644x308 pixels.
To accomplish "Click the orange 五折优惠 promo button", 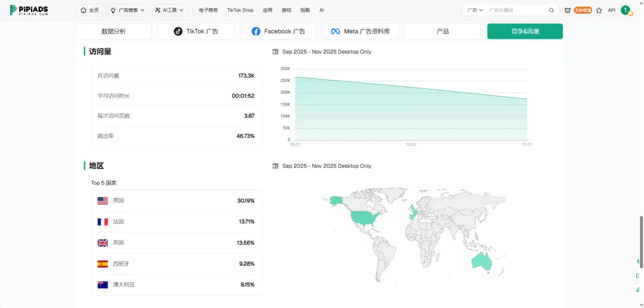I will click(x=583, y=10).
